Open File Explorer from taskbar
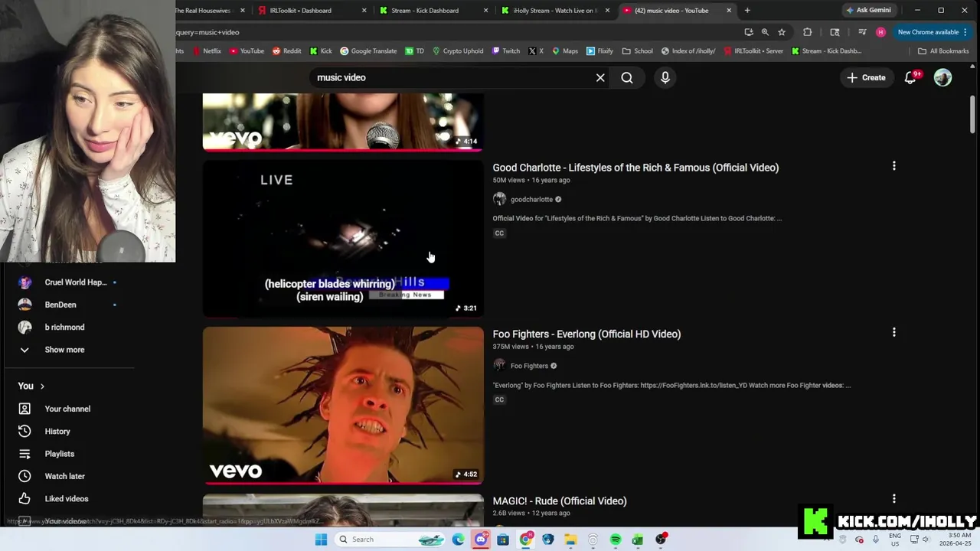Image resolution: width=980 pixels, height=551 pixels. 570,540
